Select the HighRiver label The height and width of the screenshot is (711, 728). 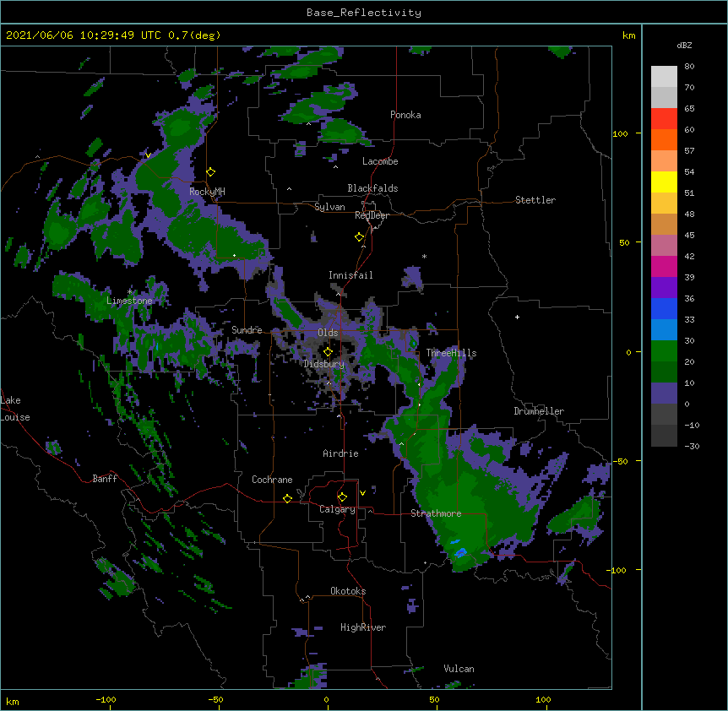coord(363,627)
